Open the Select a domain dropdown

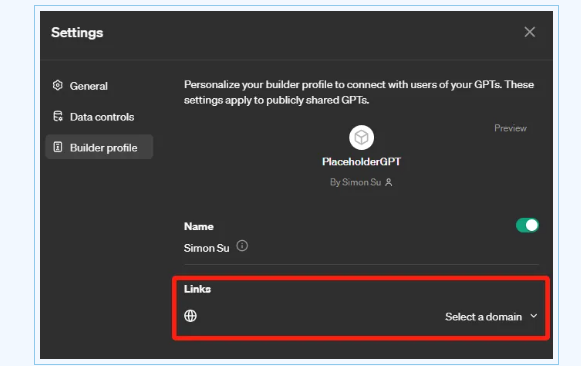point(491,317)
